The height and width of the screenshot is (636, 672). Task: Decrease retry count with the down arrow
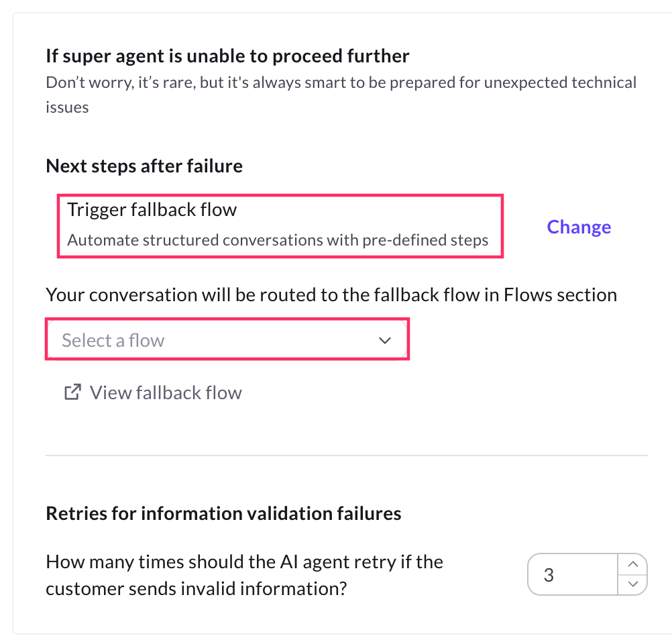[632, 584]
